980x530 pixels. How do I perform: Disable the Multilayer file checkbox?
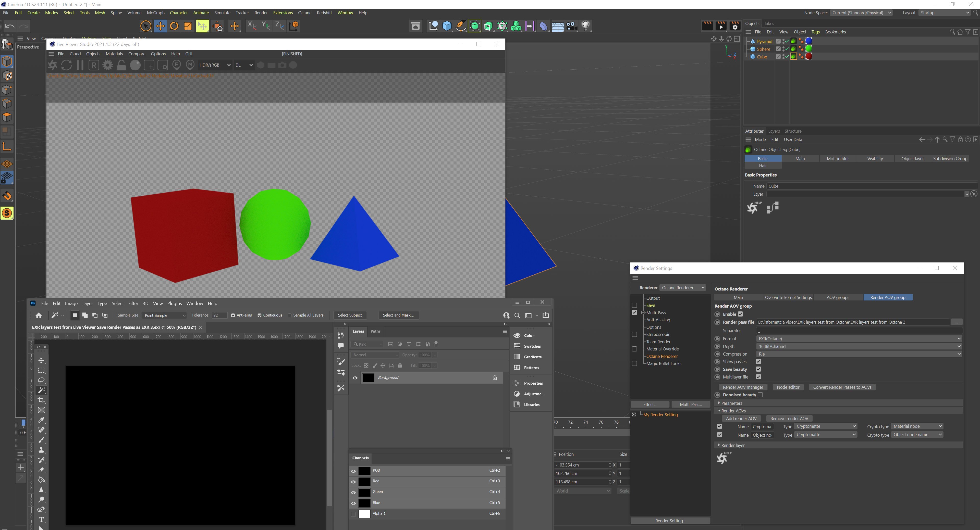(758, 377)
